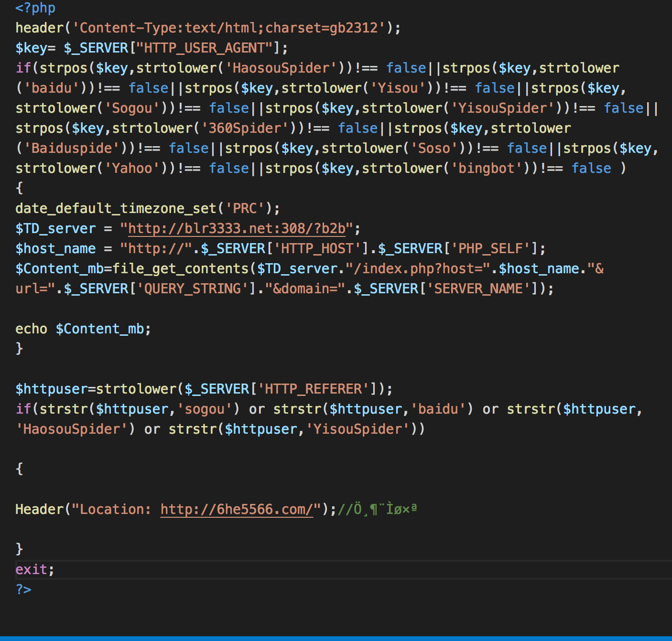Click the '360Spider' string
Screen dimensions: 672x641
tap(245, 128)
